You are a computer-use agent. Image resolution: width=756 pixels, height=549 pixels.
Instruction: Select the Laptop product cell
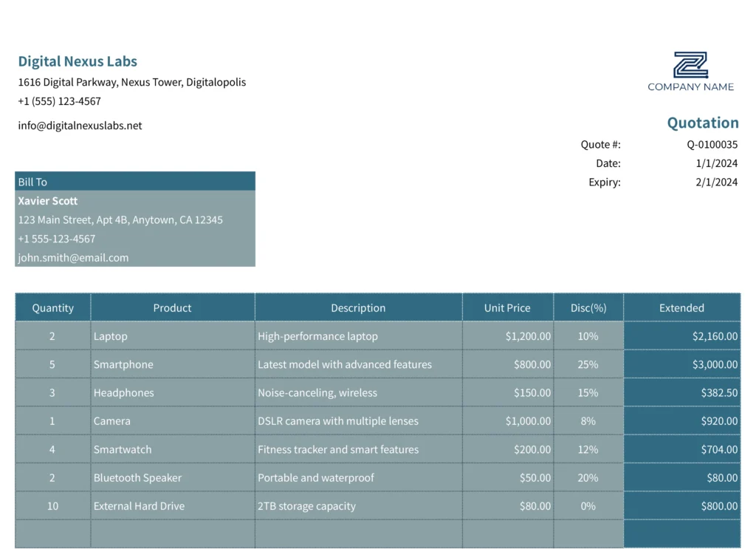173,335
